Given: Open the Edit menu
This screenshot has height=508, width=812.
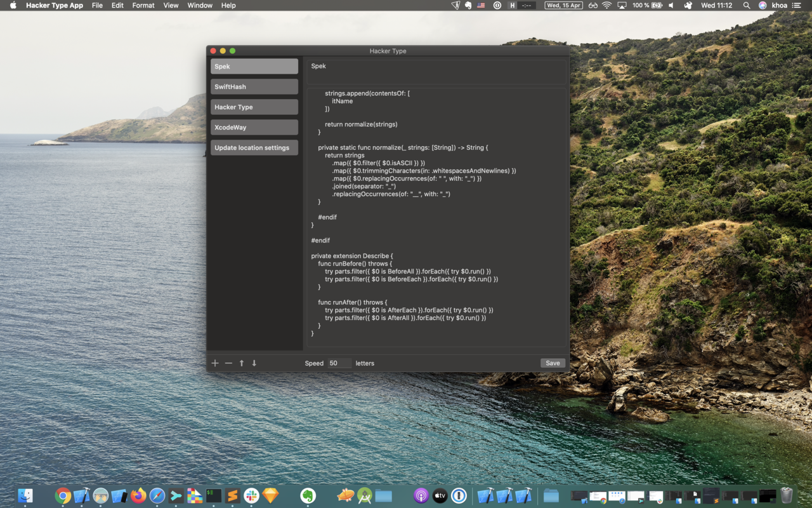Looking at the screenshot, I should click(x=117, y=5).
